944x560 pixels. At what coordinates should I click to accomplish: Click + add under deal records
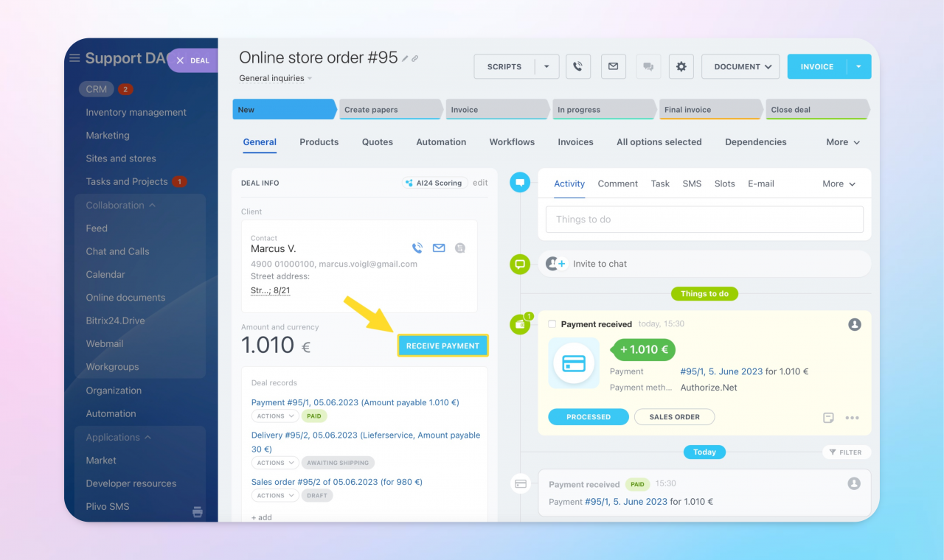262,517
